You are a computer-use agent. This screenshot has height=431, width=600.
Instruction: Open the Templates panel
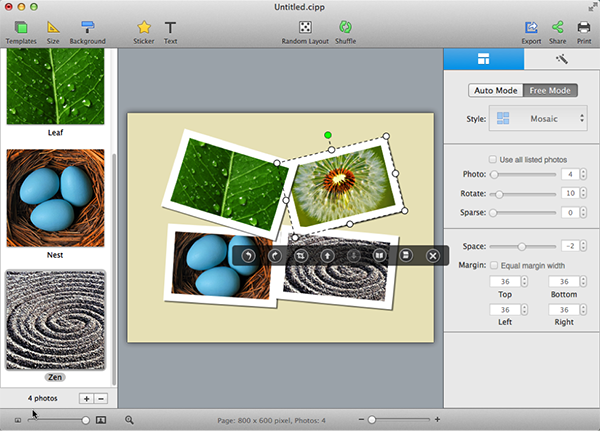(x=20, y=28)
